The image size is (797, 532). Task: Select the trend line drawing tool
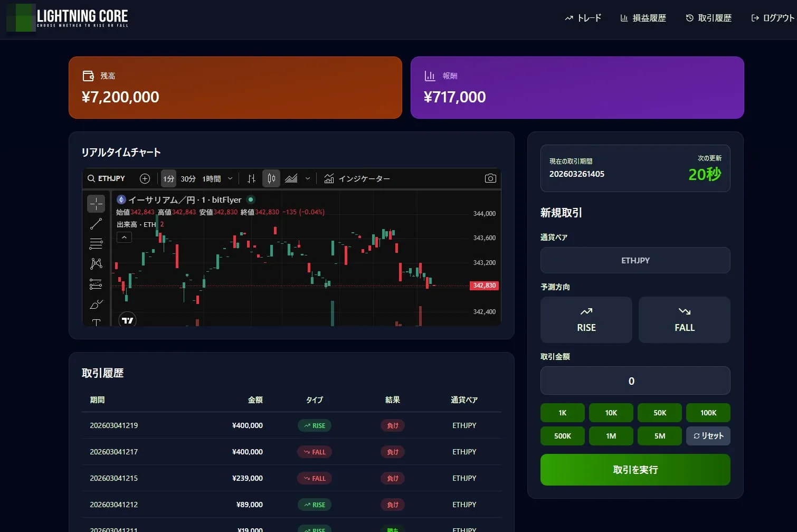96,224
